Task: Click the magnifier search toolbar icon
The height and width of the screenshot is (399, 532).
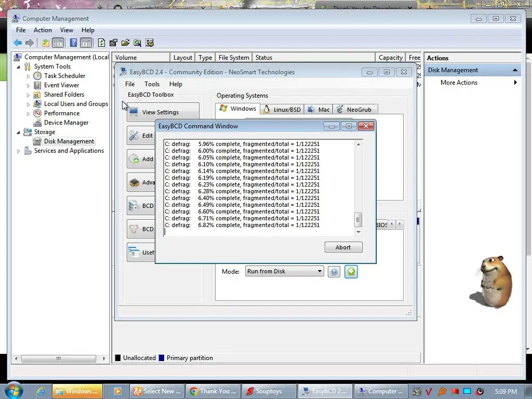Action: [x=137, y=43]
